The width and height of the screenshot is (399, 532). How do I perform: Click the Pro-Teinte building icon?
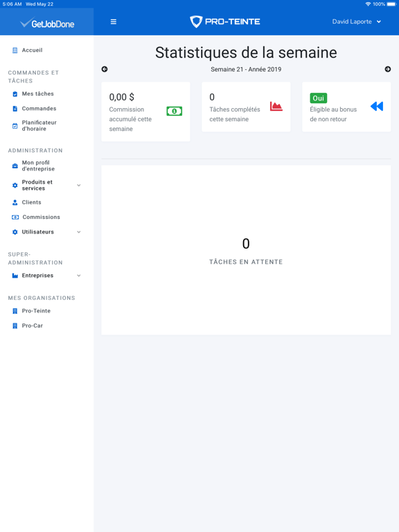(x=15, y=311)
